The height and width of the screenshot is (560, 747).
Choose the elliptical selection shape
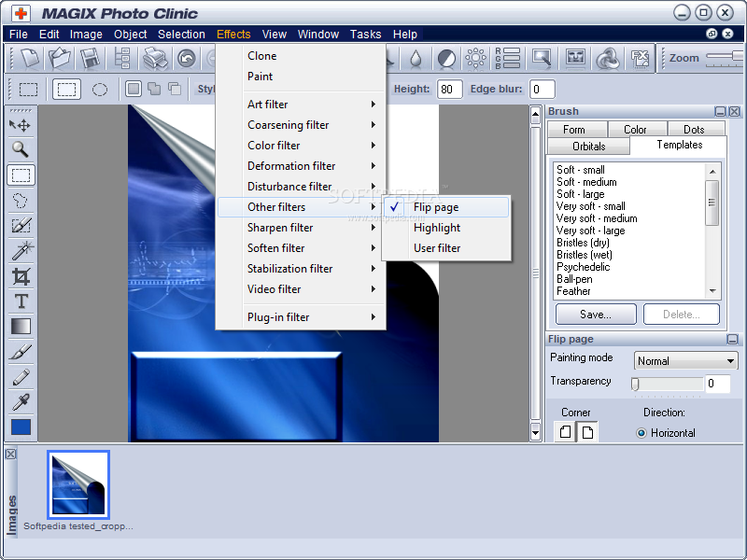100,89
